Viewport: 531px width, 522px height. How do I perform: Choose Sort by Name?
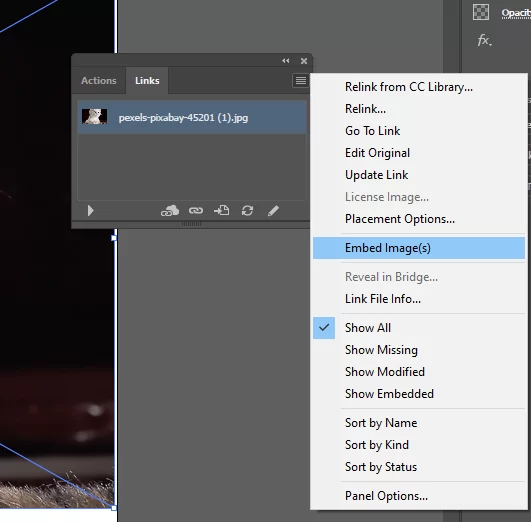coord(419,423)
